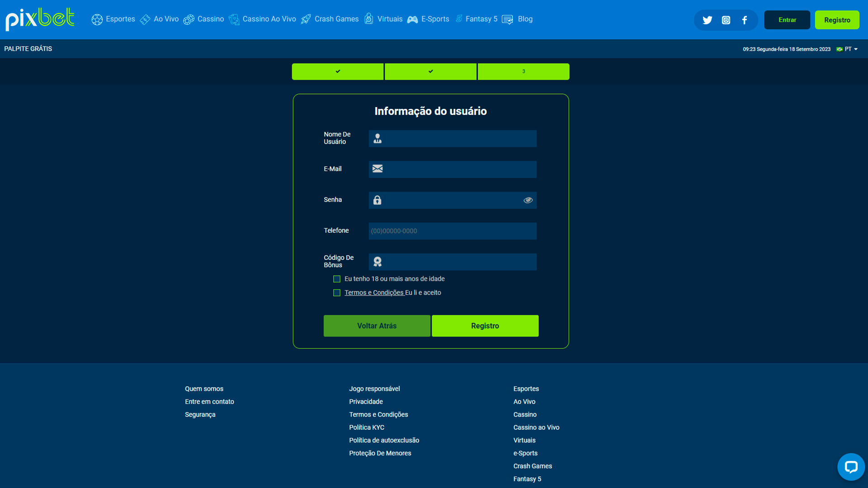Viewport: 868px width, 488px height.
Task: Click the Brazil flag language icon
Action: pos(840,49)
